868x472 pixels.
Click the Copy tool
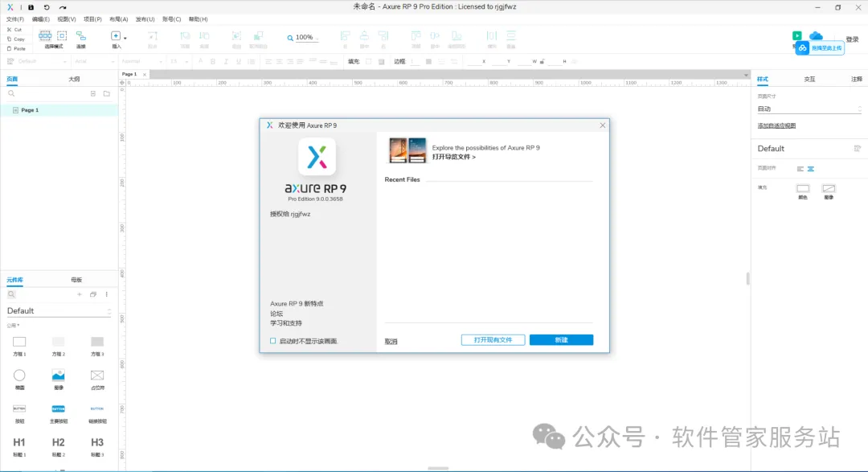click(16, 39)
